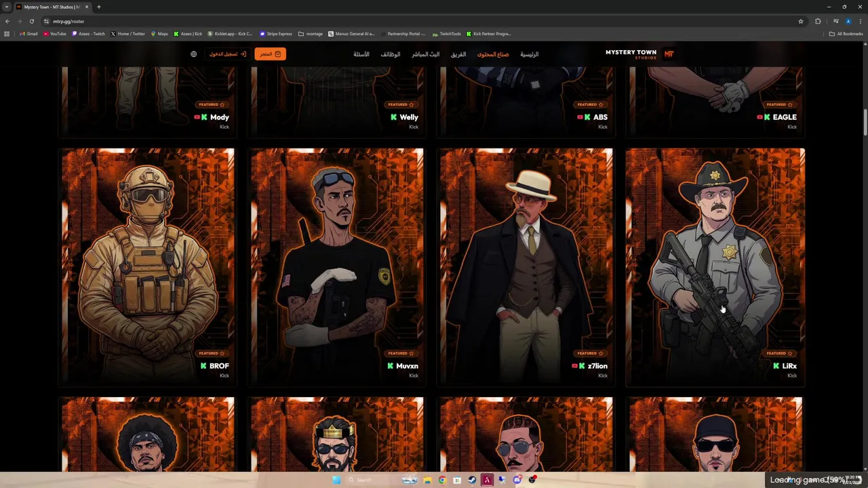Image resolution: width=868 pixels, height=488 pixels.
Task: Open the YouTube bookmark
Action: tap(54, 34)
